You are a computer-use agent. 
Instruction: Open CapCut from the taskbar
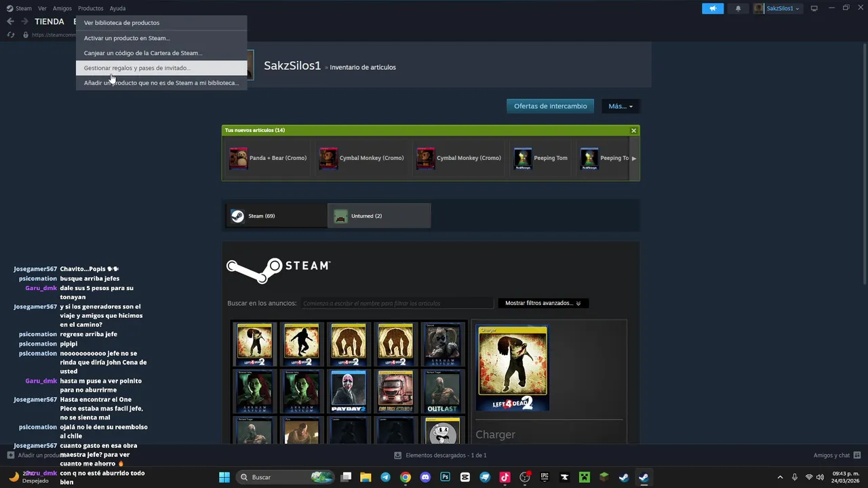tap(465, 477)
